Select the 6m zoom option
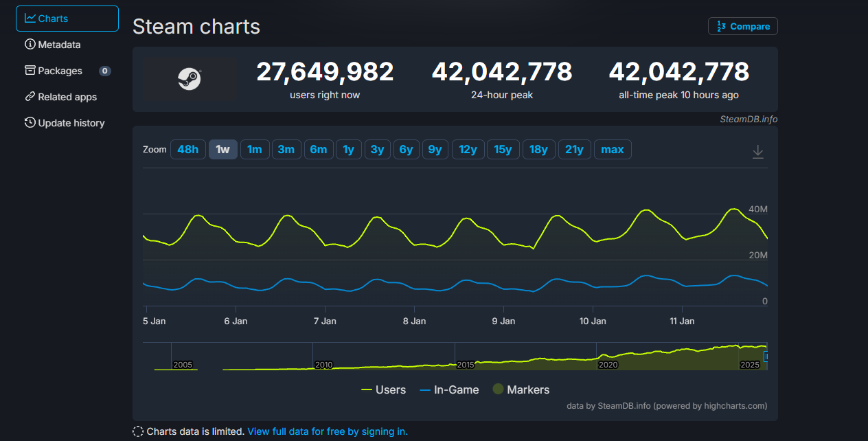Viewport: 868px width, 441px height. [319, 149]
